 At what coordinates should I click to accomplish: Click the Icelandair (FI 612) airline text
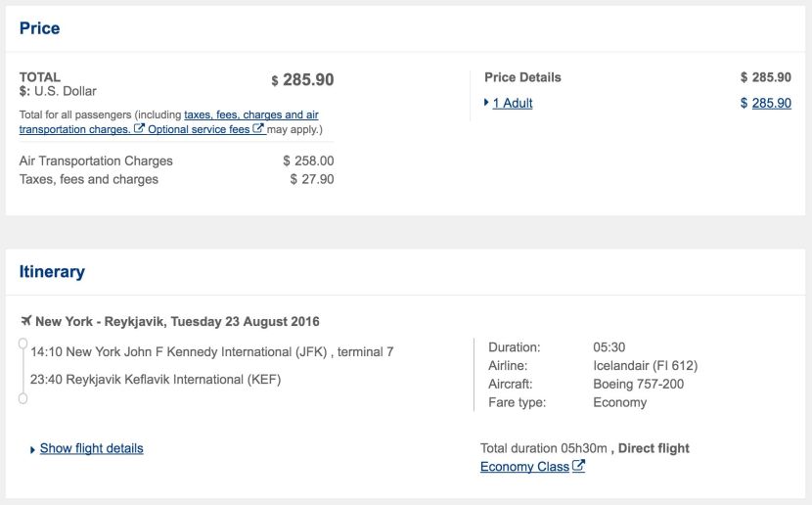[646, 366]
